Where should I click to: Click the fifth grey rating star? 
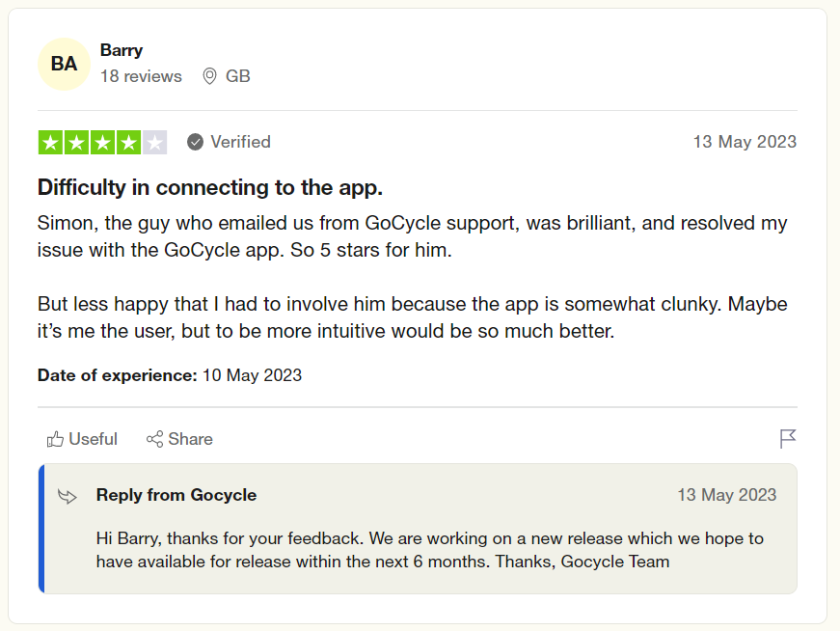coord(154,143)
